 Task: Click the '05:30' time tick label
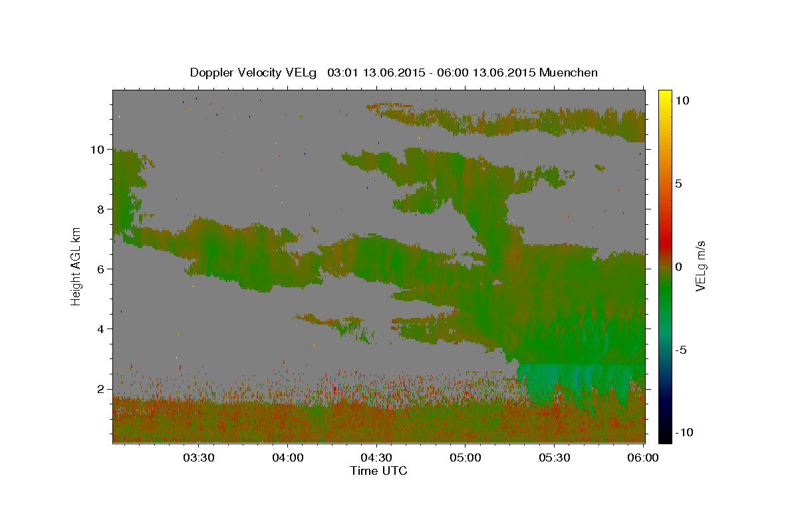(555, 458)
